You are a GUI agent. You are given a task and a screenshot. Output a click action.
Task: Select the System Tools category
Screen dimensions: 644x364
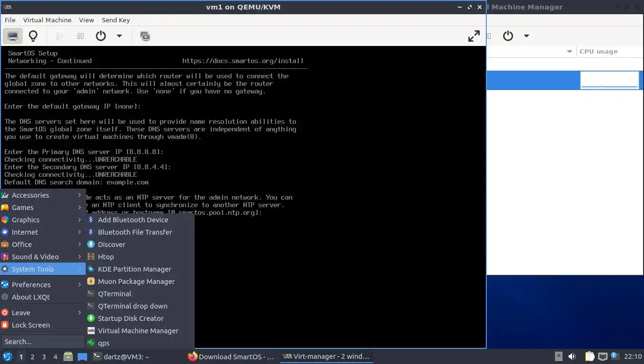pos(43,269)
